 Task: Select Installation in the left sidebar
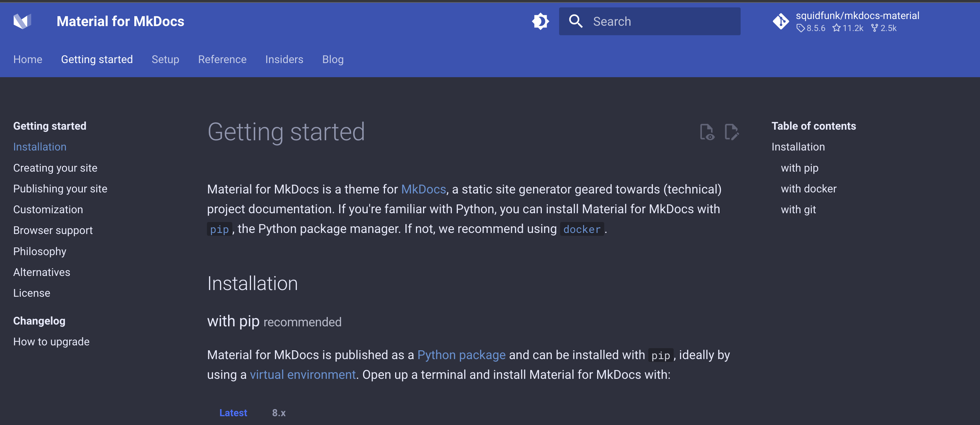tap(40, 147)
